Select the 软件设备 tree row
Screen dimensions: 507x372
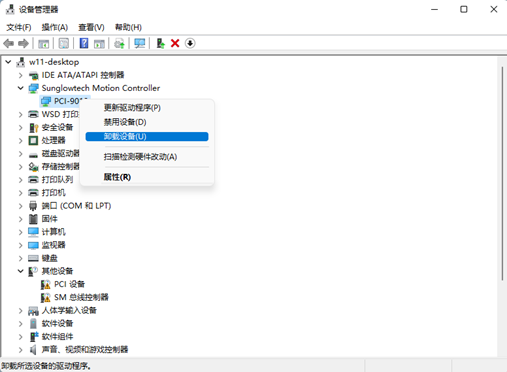[57, 324]
